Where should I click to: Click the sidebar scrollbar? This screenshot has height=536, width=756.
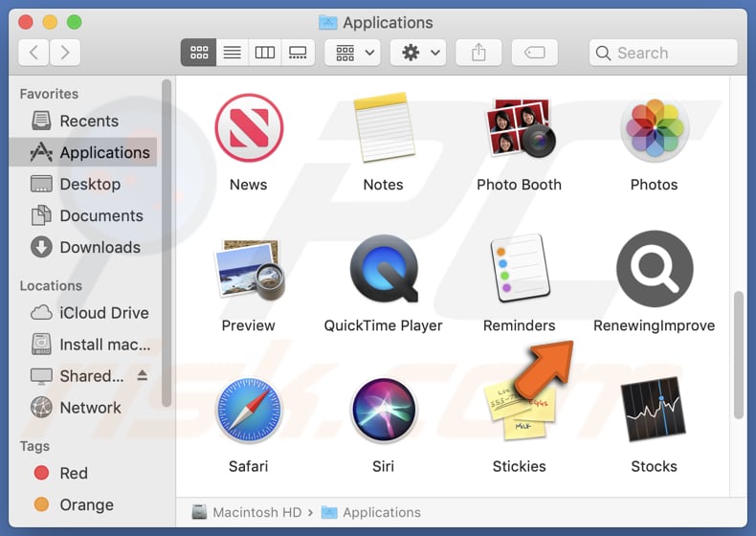point(167,244)
